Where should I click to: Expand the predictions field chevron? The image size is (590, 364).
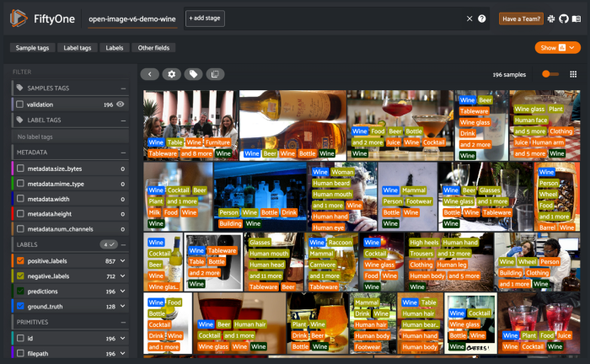[x=123, y=291]
